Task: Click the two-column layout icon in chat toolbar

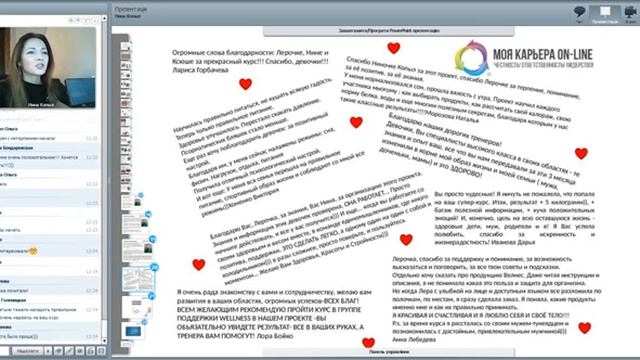Action: point(101,351)
